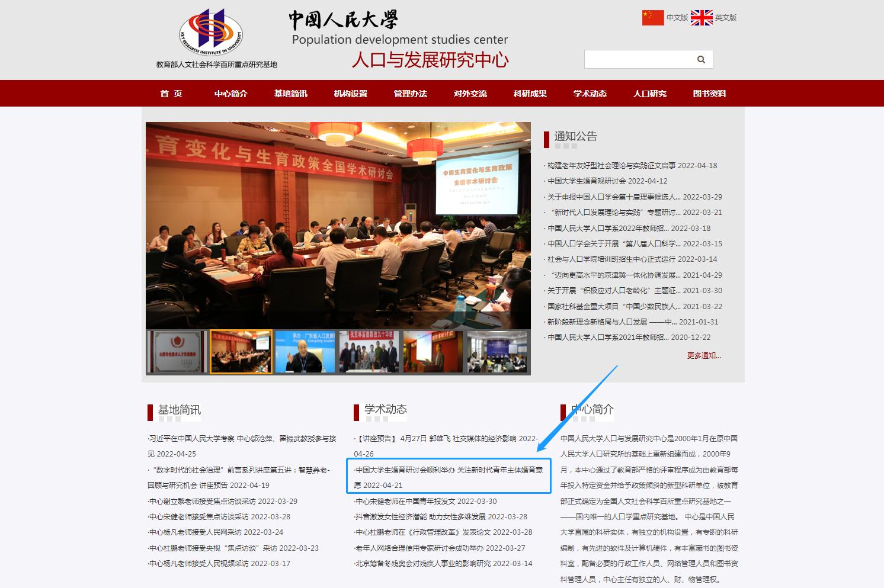Select the last carousel thumbnail

[497, 351]
